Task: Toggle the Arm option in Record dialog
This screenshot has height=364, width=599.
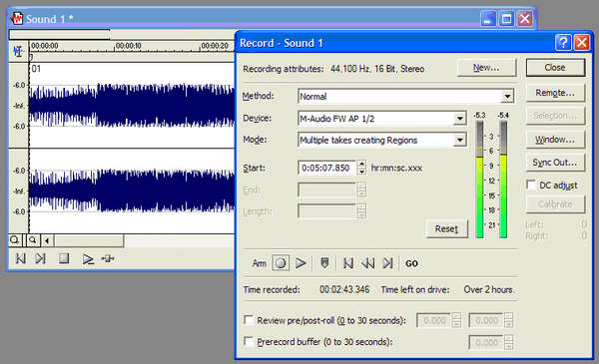Action: point(259,263)
